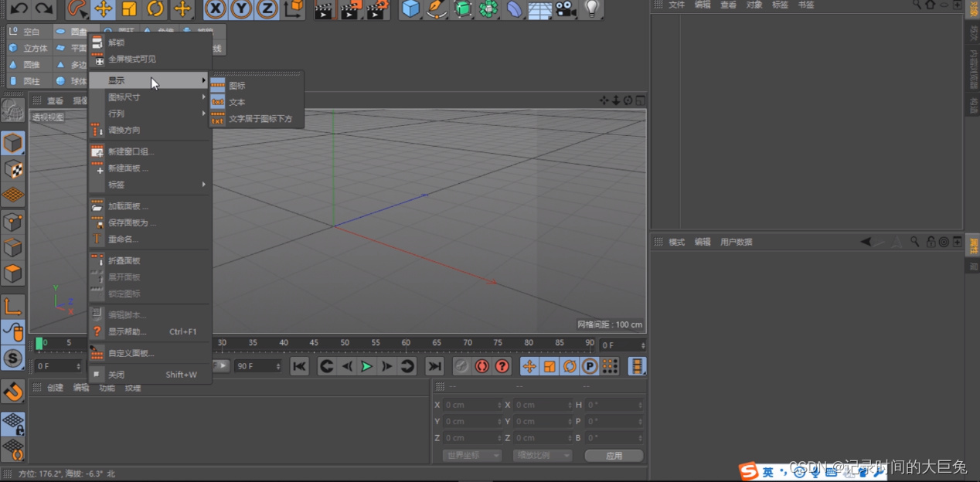Open 模式 menu in Attribute Manager
The height and width of the screenshot is (482, 980).
tap(676, 242)
